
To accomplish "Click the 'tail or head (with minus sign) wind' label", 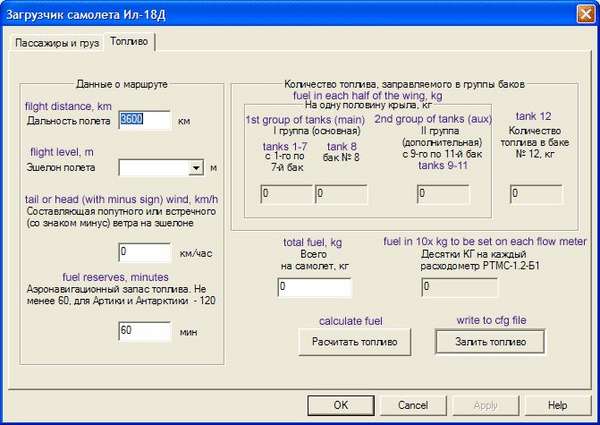I will (x=121, y=199).
